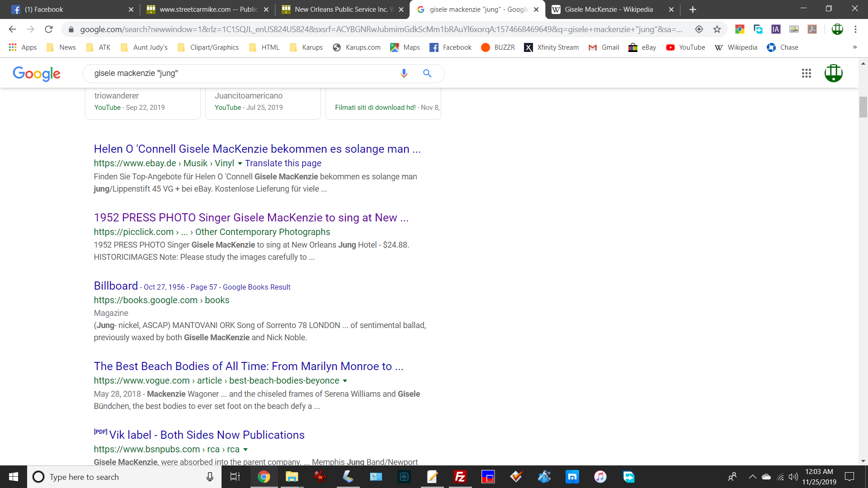This screenshot has height=488, width=868.
Task: Open the eBay bookmark
Action: click(642, 47)
